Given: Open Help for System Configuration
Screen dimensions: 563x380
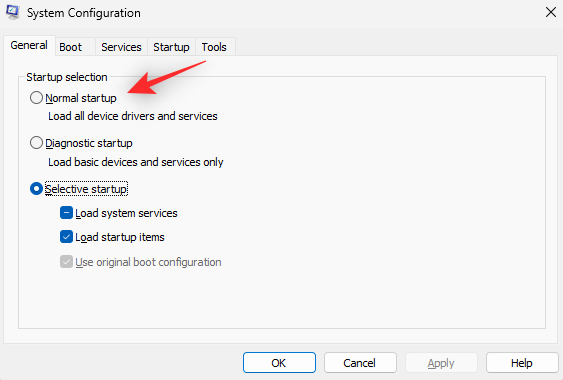Looking at the screenshot, I should 522,363.
